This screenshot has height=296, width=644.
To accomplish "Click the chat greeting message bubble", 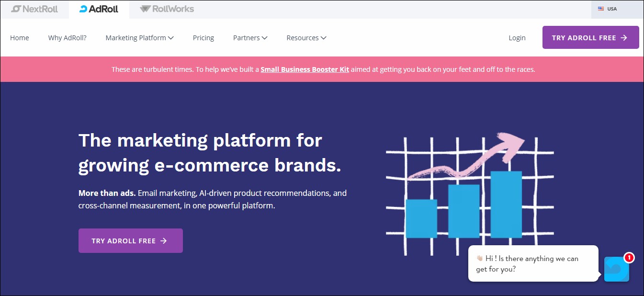I will (532, 263).
